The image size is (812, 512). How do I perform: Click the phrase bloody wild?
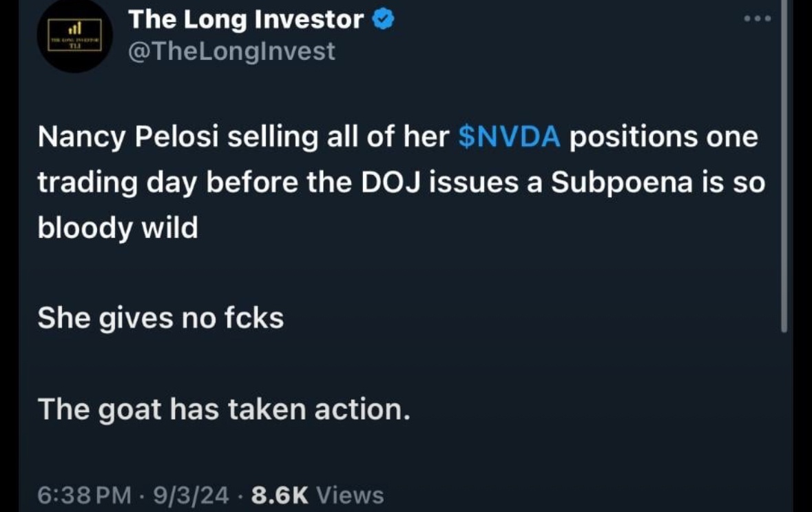click(x=118, y=228)
